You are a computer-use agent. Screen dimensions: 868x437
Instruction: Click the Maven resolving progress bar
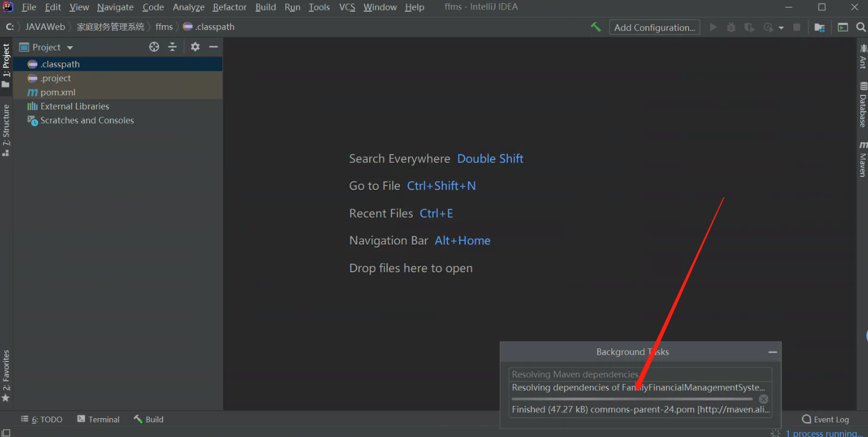(633, 399)
